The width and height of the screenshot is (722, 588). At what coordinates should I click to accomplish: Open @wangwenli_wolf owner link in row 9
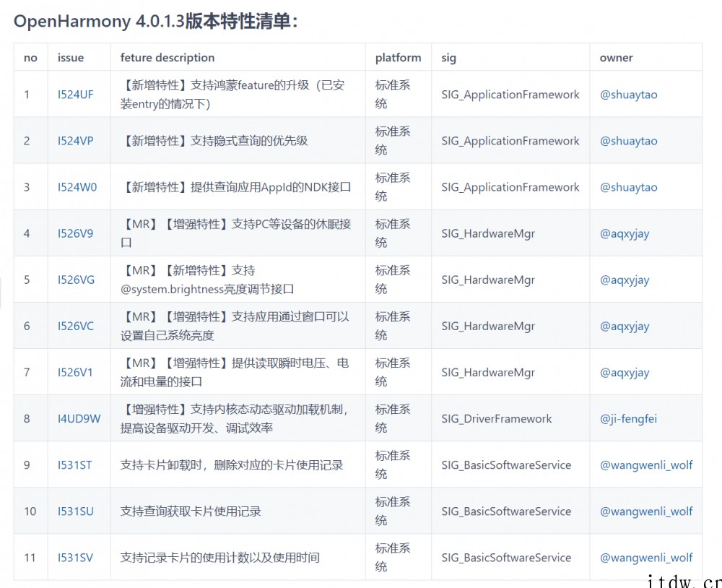point(646,465)
